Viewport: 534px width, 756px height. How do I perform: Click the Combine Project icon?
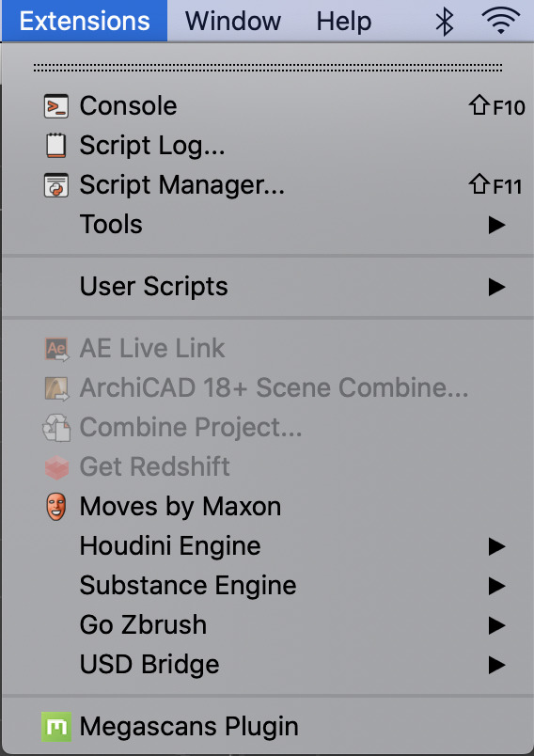point(56,428)
